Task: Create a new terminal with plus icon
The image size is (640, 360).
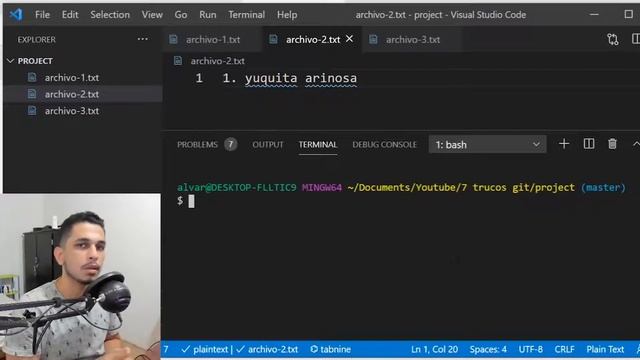Action: 564,144
